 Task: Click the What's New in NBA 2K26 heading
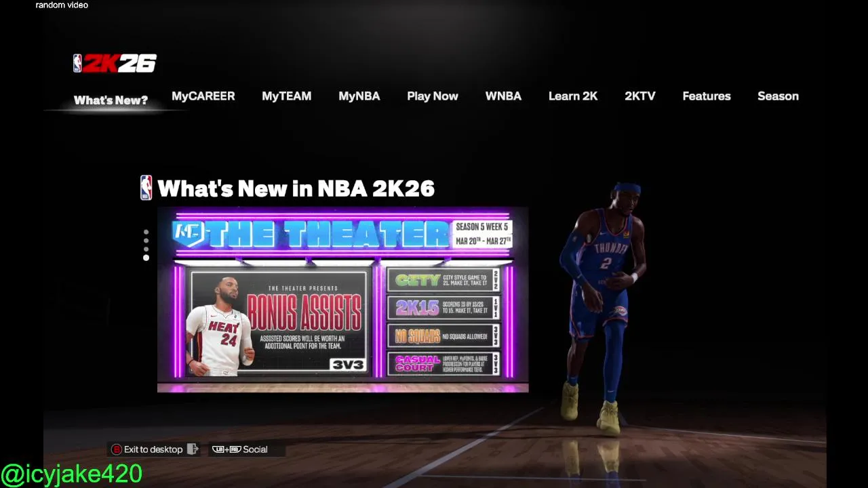click(296, 188)
